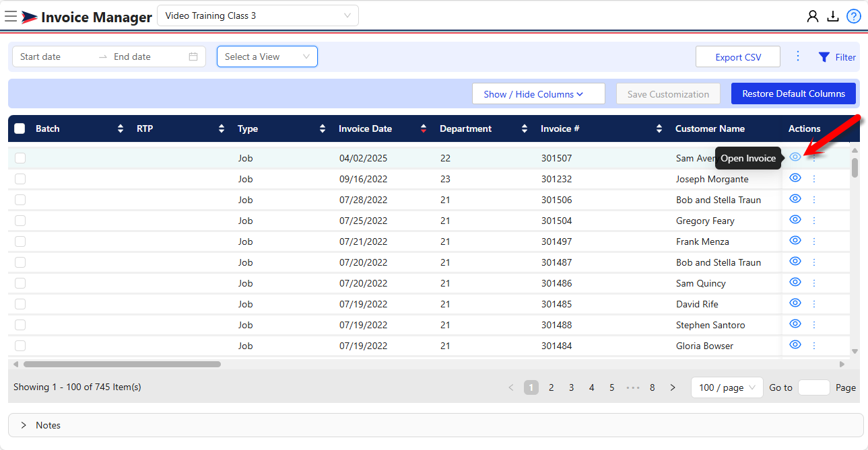Sort by the Type column arrows
This screenshot has height=450, width=868.
click(323, 128)
